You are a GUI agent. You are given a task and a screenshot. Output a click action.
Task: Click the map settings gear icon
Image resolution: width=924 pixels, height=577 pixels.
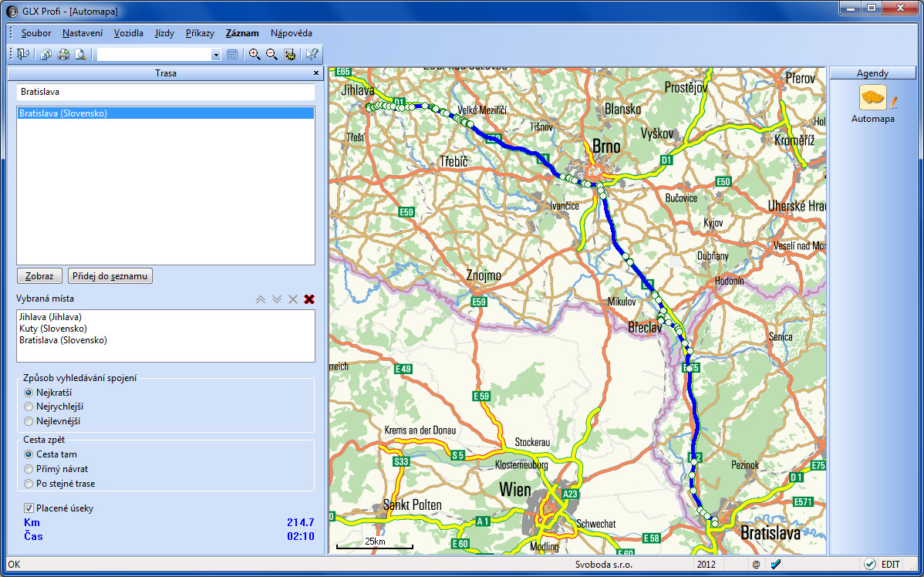pos(289,55)
